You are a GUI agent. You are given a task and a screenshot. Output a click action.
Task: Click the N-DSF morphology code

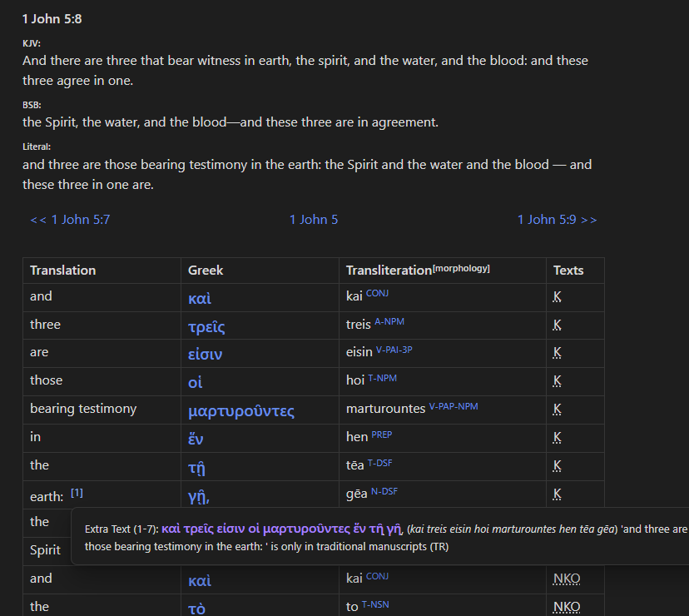384,491
